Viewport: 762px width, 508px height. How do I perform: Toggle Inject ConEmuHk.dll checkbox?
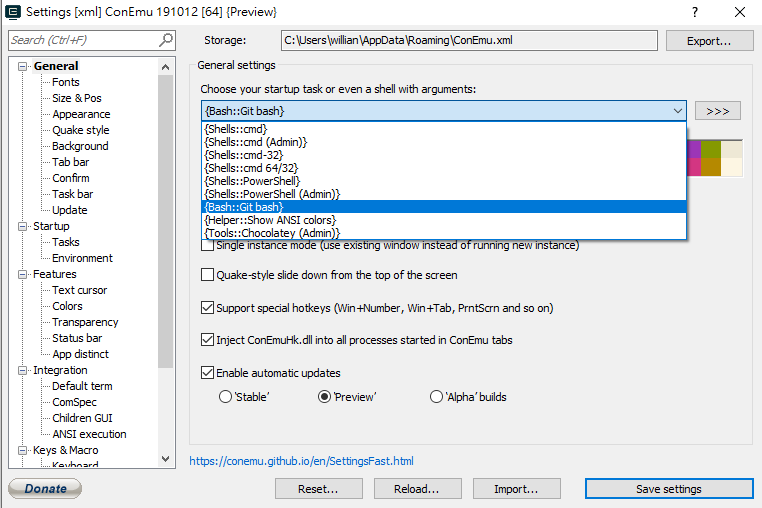pyautogui.click(x=208, y=340)
